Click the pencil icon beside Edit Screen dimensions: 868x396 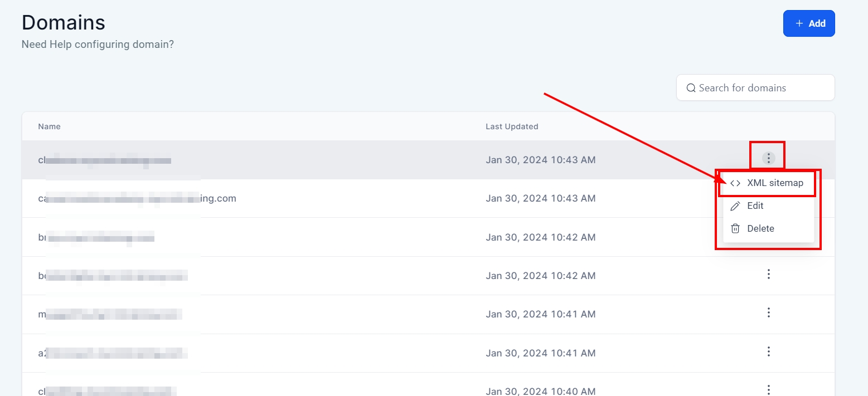coord(735,206)
